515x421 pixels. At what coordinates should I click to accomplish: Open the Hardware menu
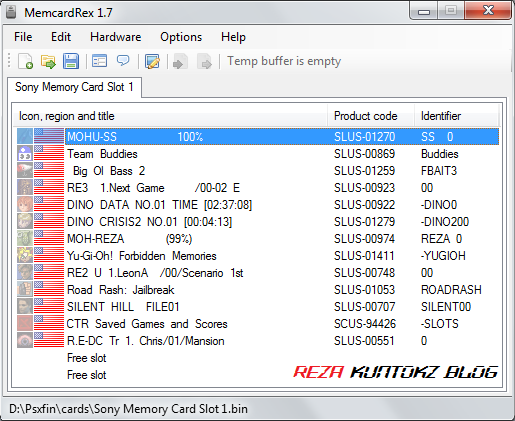point(115,37)
